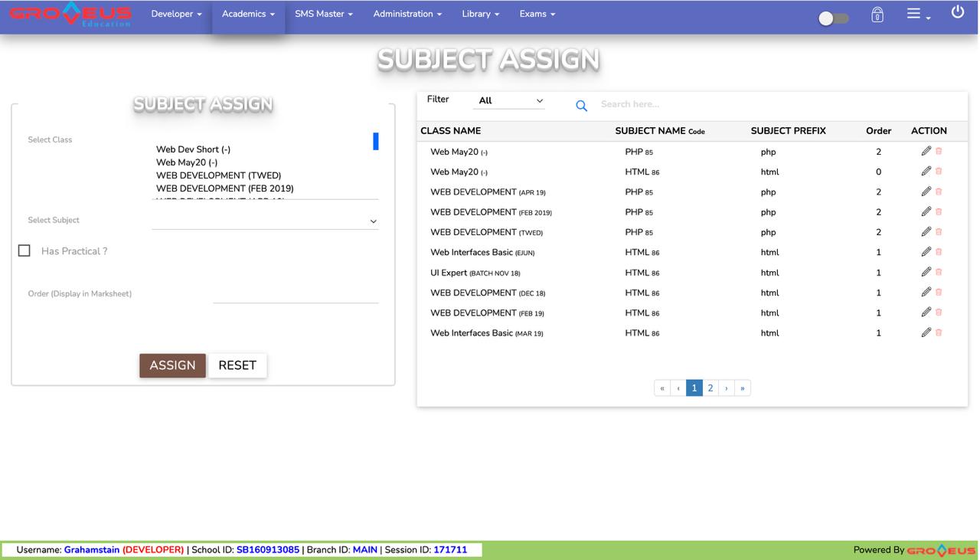The height and width of the screenshot is (560, 980).
Task: Open the Academics menu
Action: (x=248, y=14)
